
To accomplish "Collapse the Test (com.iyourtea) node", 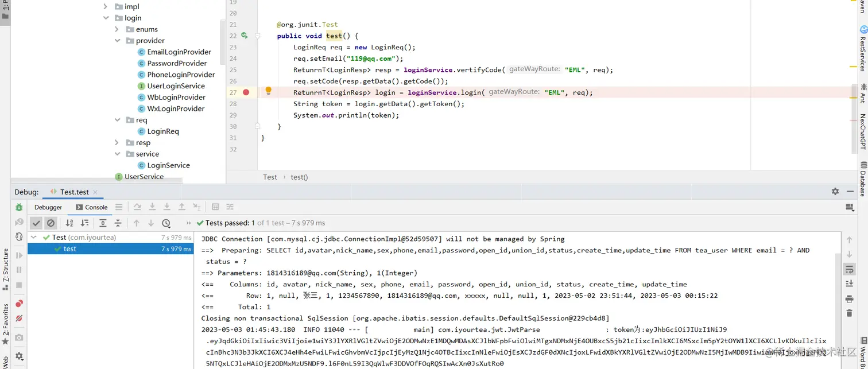I will 34,237.
